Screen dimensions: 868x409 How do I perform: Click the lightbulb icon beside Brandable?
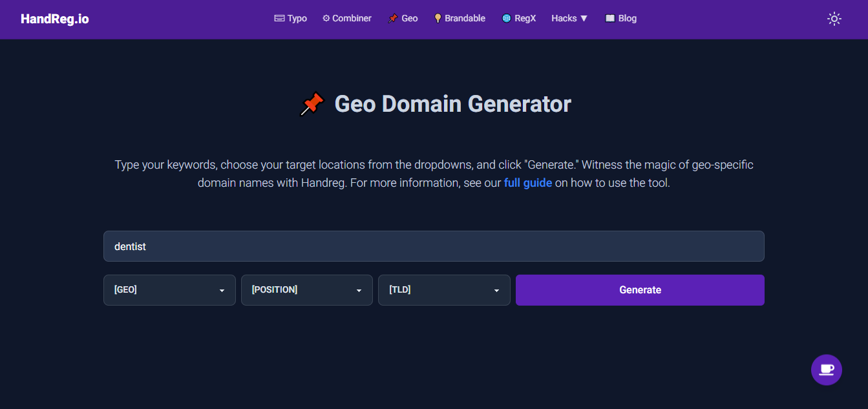tap(438, 19)
